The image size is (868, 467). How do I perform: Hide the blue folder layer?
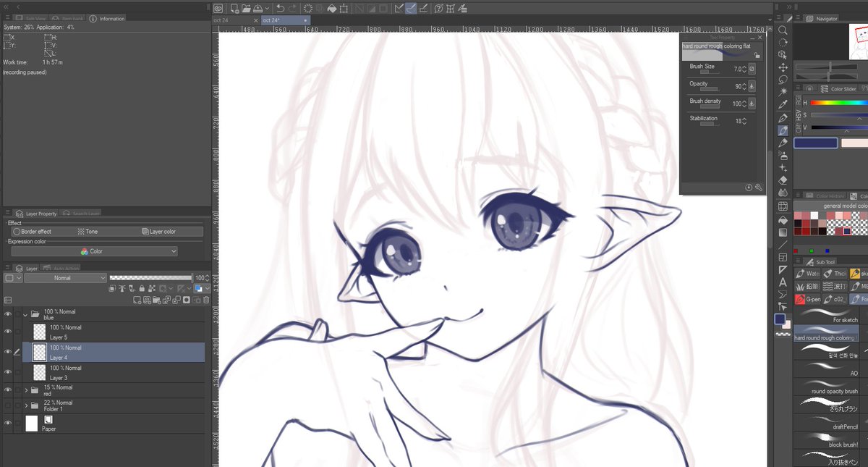click(x=8, y=315)
